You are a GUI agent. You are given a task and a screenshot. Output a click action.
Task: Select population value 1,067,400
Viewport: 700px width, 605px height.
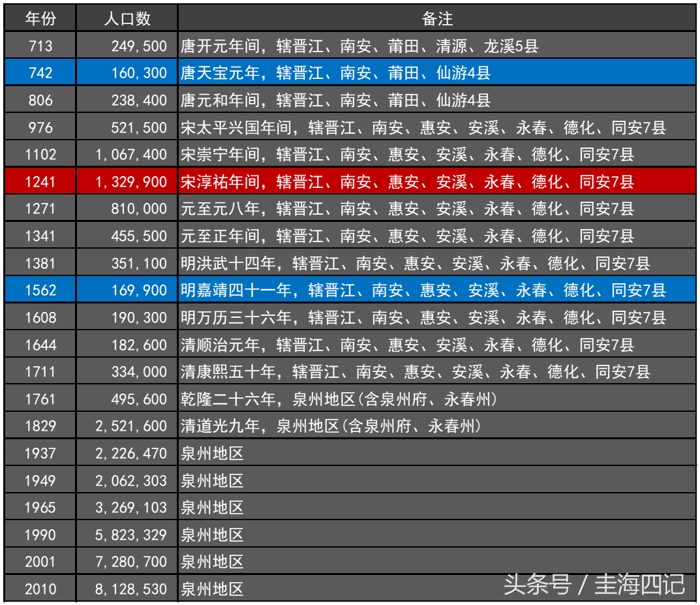(x=131, y=155)
